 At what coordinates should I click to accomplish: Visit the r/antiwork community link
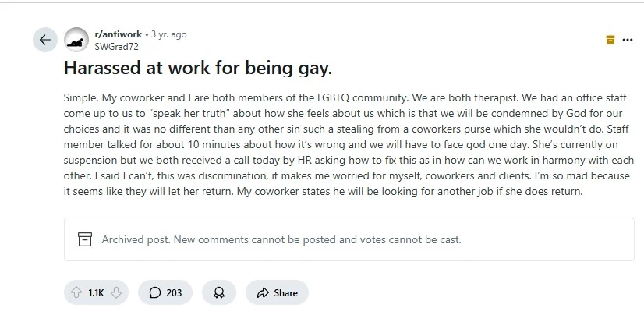pos(119,34)
